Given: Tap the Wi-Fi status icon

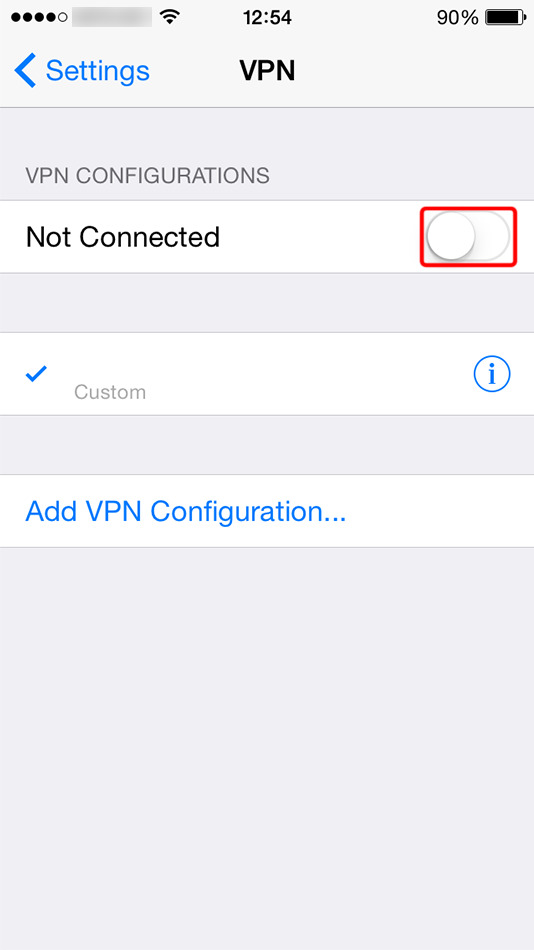Looking at the screenshot, I should [170, 18].
